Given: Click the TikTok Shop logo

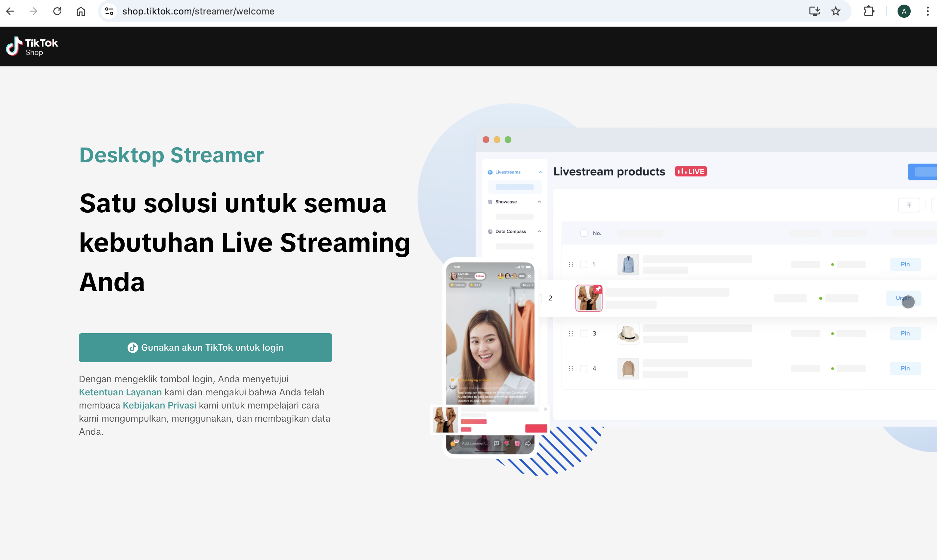Looking at the screenshot, I should coord(32,46).
